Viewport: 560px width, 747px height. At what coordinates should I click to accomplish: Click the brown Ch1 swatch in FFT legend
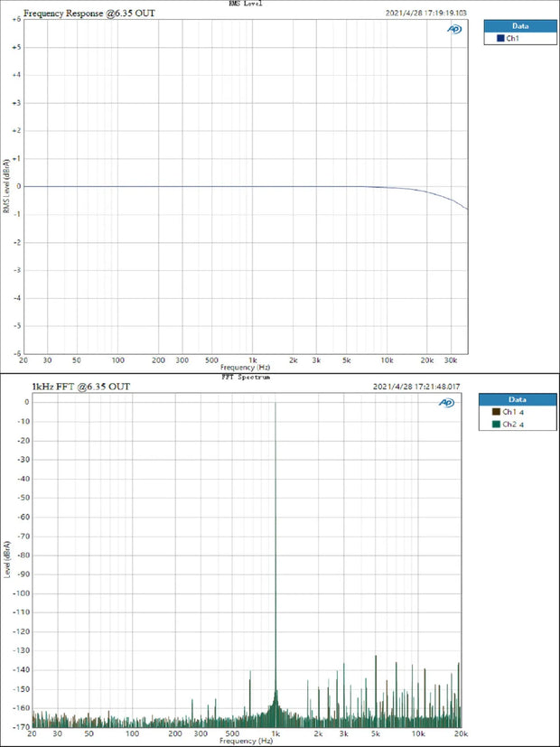pos(491,412)
